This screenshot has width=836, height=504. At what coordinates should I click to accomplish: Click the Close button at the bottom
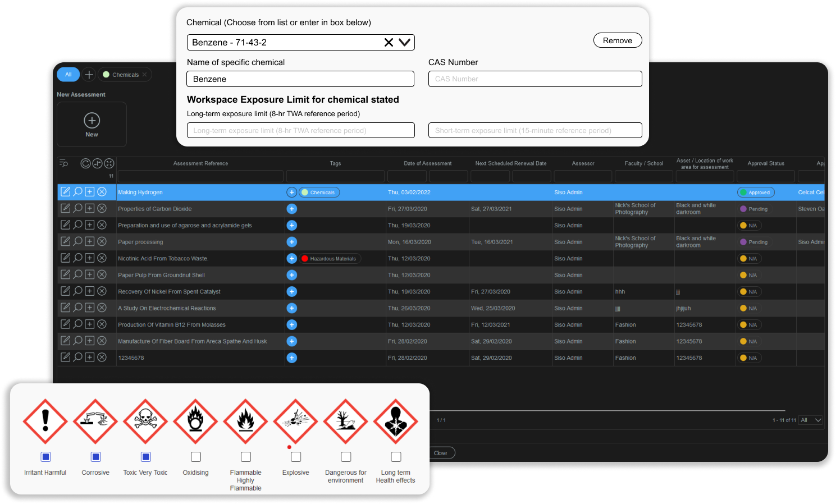441,452
